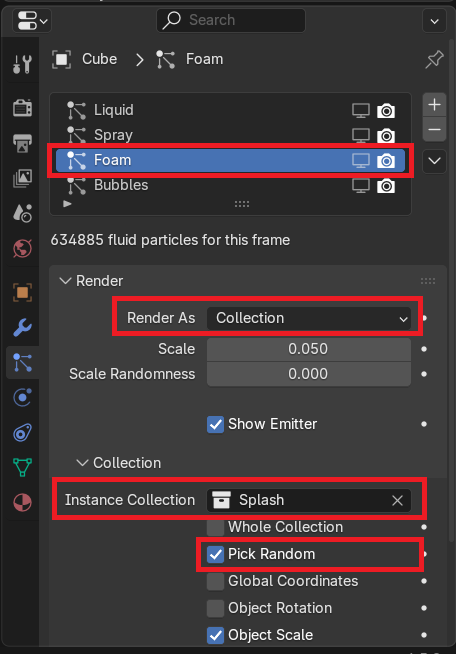Open the Material properties tab
Screen dimensions: 456x654
pos(22,503)
